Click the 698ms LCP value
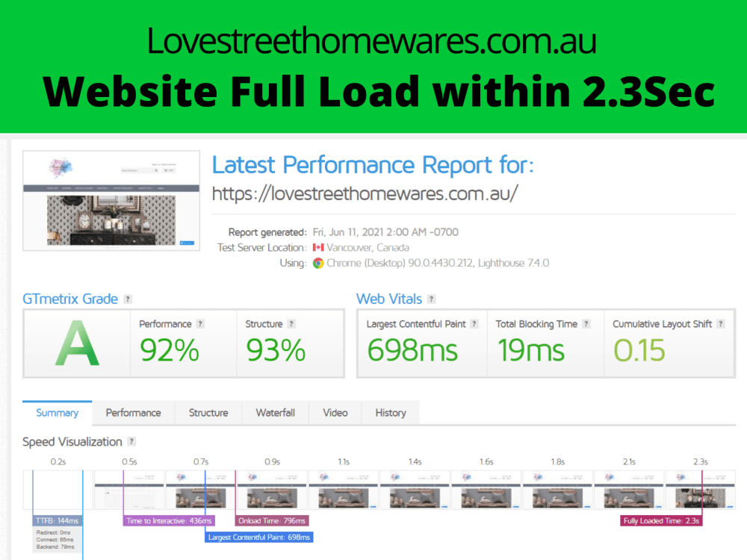The width and height of the screenshot is (747, 560). (x=412, y=350)
